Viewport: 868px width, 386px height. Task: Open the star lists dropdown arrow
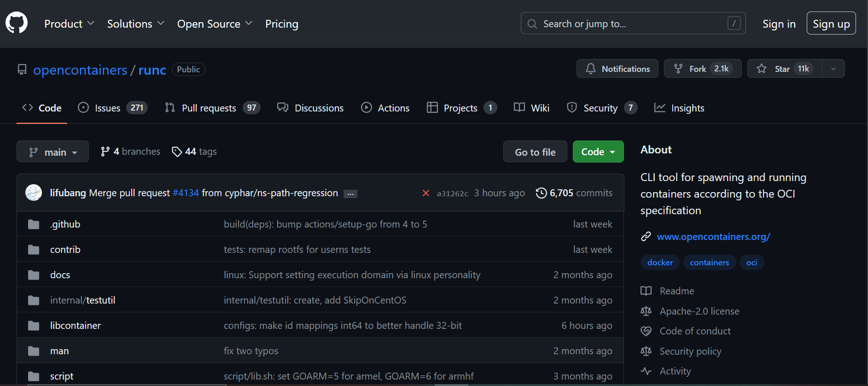(x=833, y=69)
